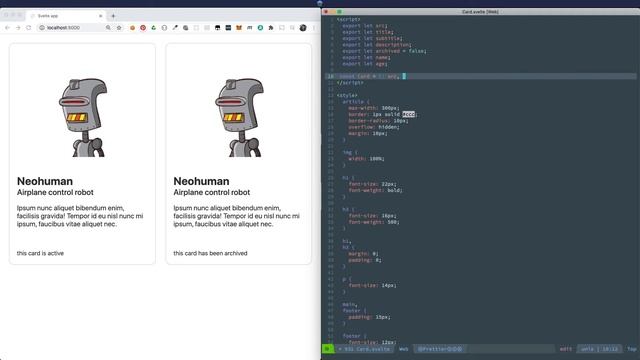
Task: Click the Prettier indicator in editor status bar
Action: tap(440, 349)
